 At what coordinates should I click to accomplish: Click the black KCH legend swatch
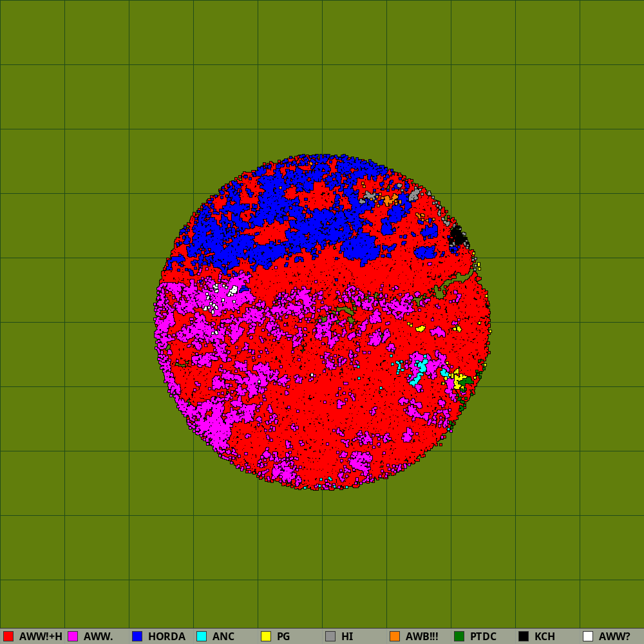[x=524, y=636]
